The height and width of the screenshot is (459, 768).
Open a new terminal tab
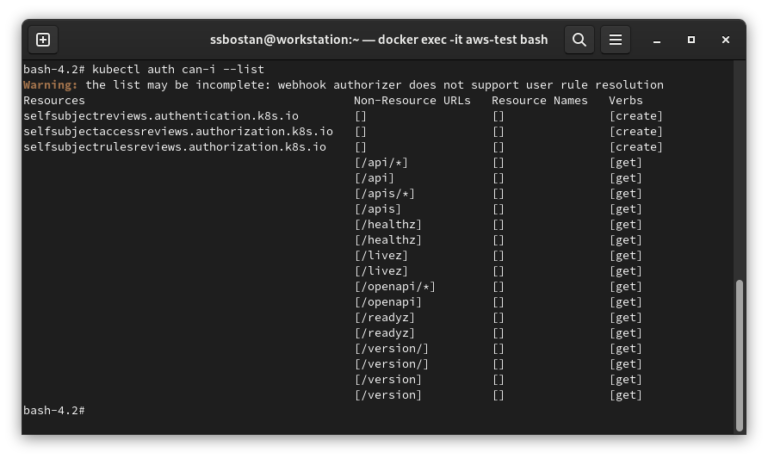[x=43, y=40]
